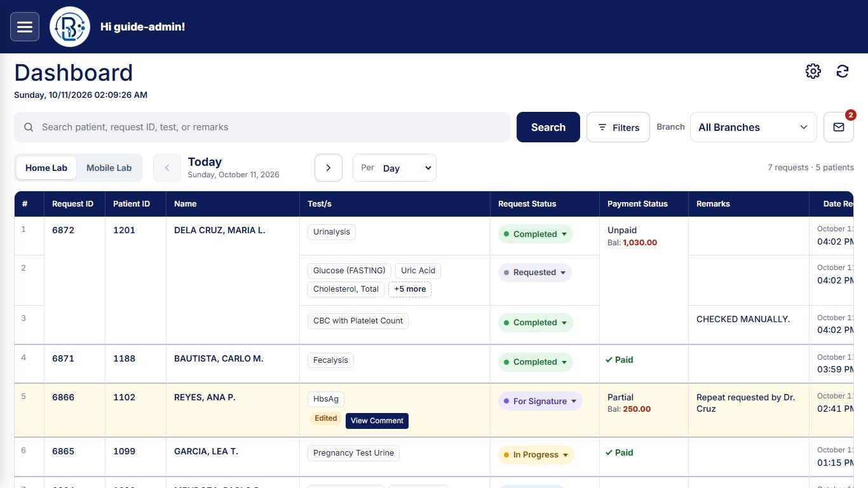Click the lab logo in header
This screenshot has height=488, width=868.
click(x=70, y=27)
